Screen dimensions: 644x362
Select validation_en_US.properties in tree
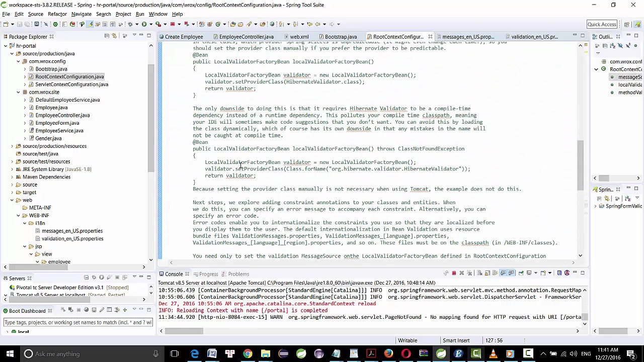point(72,239)
